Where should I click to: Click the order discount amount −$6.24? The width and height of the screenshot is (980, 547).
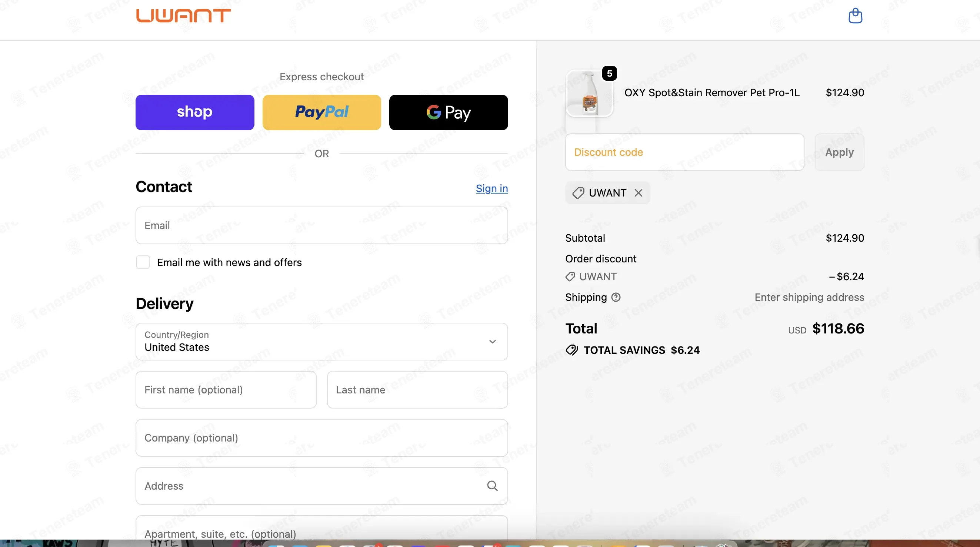click(x=846, y=277)
